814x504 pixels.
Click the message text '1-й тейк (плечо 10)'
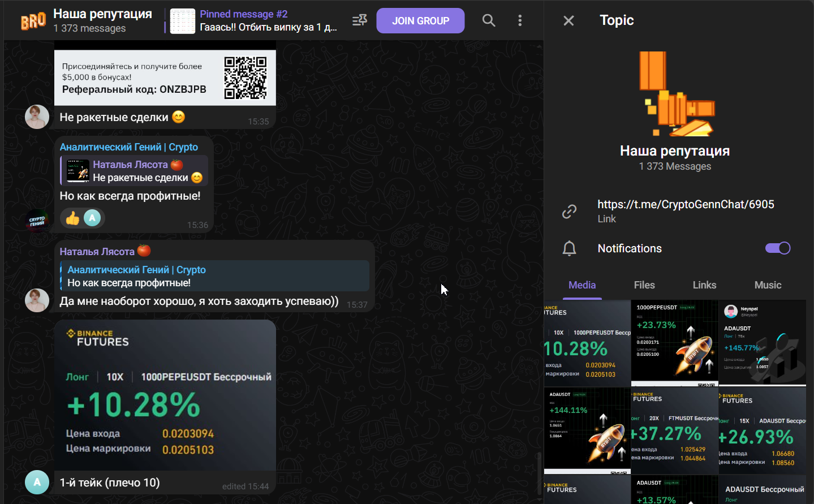[x=110, y=483]
